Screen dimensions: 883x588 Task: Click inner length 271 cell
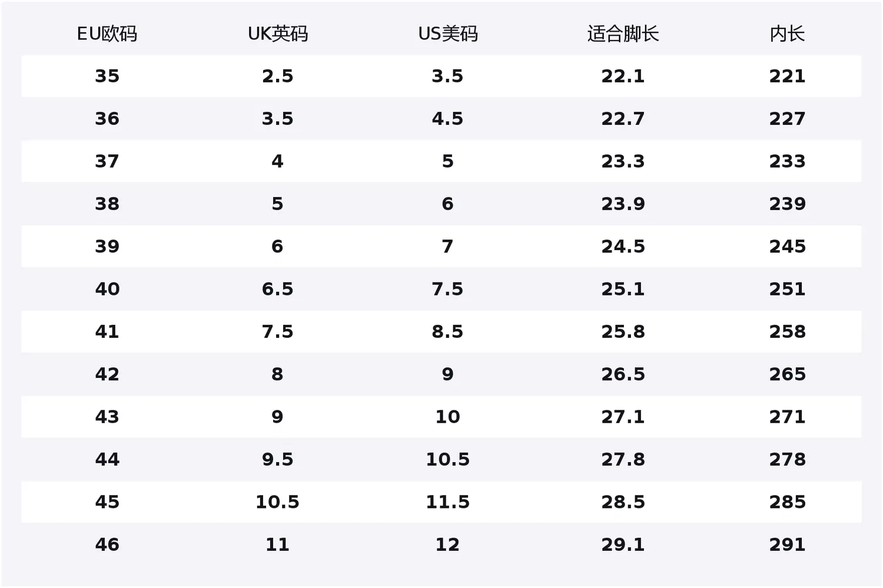tap(787, 417)
